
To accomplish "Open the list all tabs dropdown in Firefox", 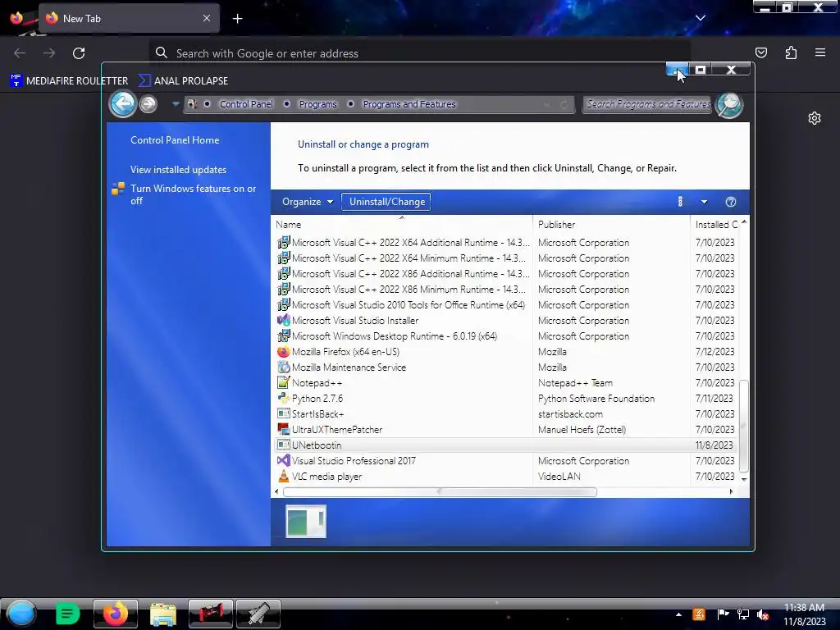I will (x=701, y=18).
